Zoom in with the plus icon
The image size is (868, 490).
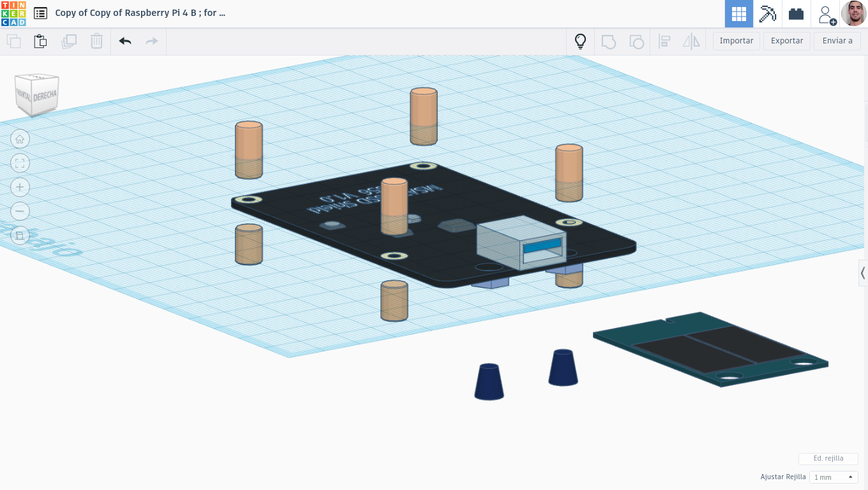(20, 187)
